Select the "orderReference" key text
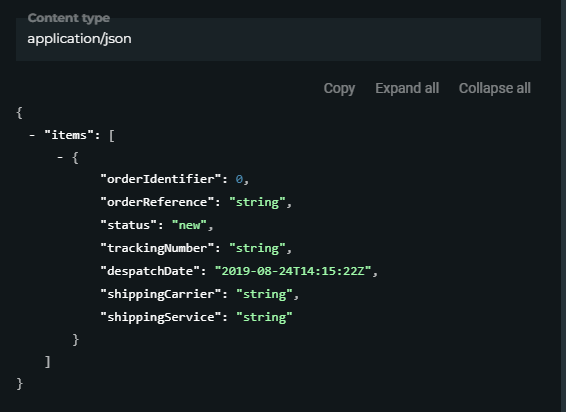 tap(157, 202)
